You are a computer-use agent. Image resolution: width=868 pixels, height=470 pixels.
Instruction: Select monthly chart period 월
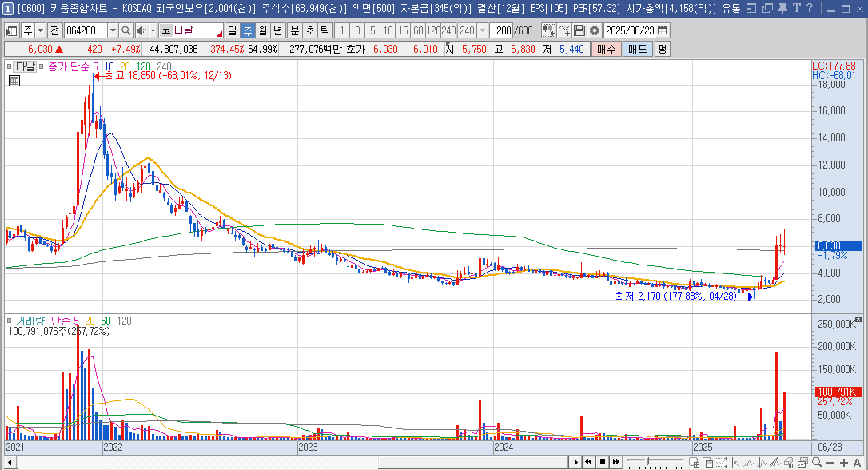pyautogui.click(x=263, y=30)
